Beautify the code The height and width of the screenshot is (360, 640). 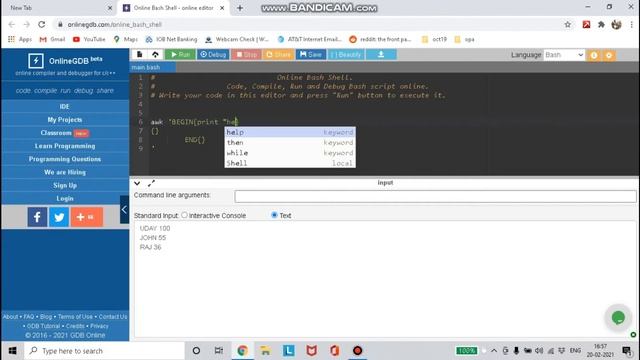click(346, 54)
